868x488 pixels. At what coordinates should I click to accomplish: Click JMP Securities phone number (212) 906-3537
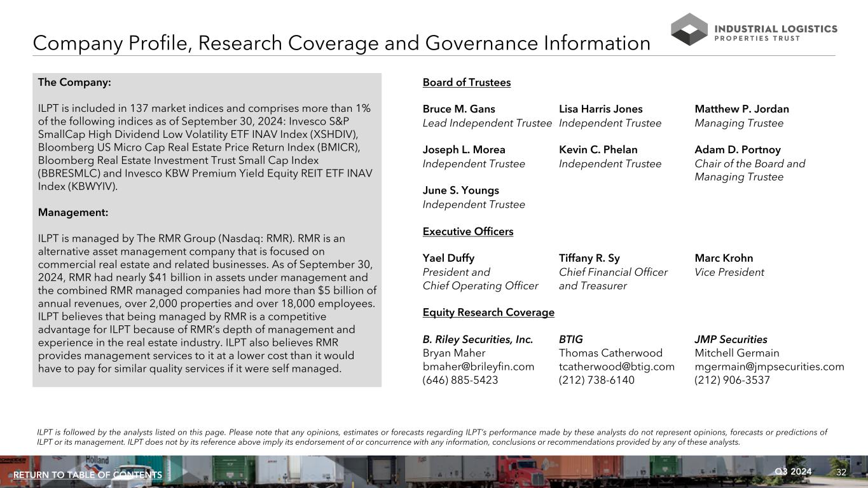(x=732, y=381)
